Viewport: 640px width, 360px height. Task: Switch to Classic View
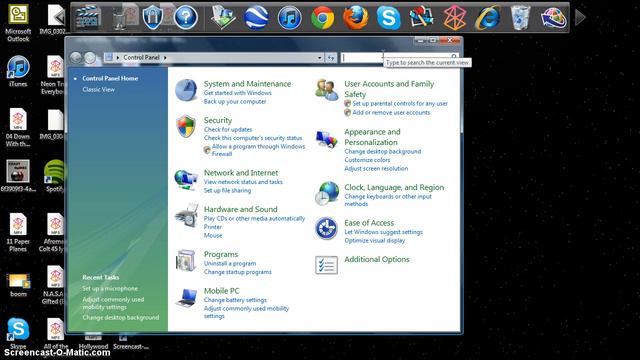[98, 89]
